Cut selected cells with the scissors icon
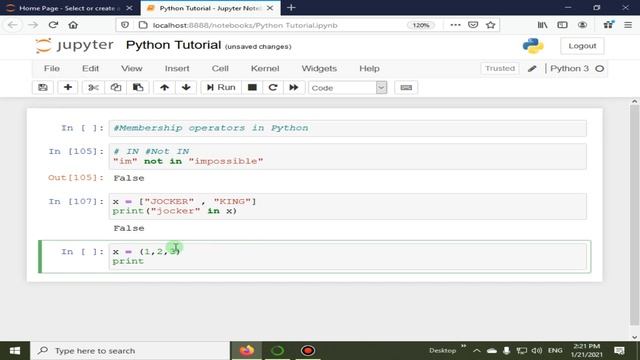This screenshot has width=640, height=360. pyautogui.click(x=93, y=87)
